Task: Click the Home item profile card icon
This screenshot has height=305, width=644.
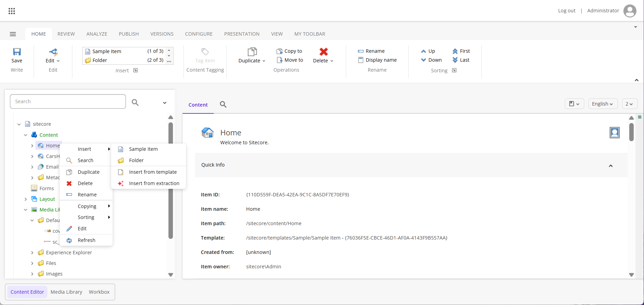Action: [x=614, y=132]
